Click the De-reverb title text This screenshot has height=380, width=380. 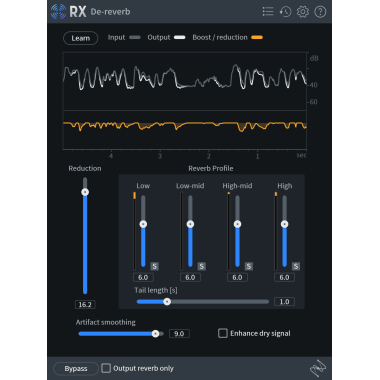[x=110, y=12]
